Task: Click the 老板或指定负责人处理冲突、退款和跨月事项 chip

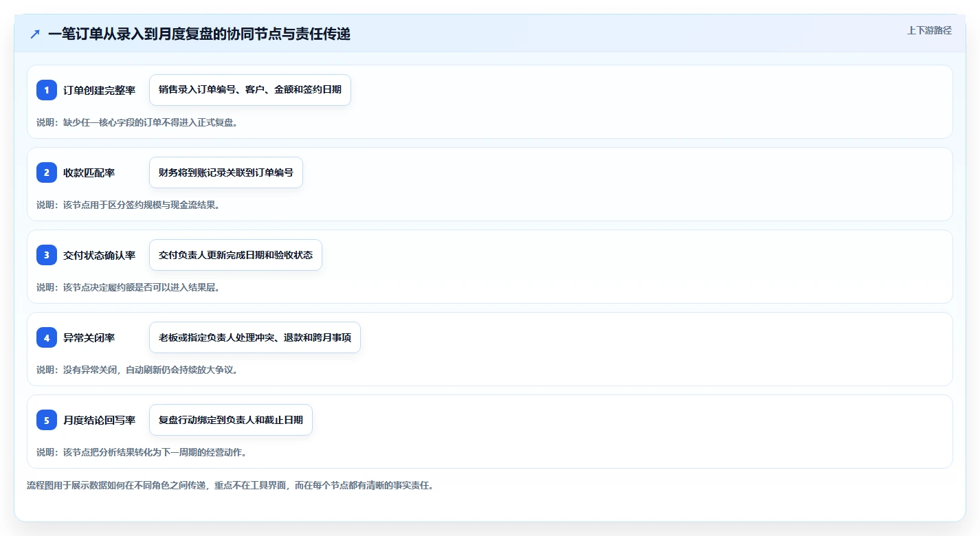Action: click(255, 337)
